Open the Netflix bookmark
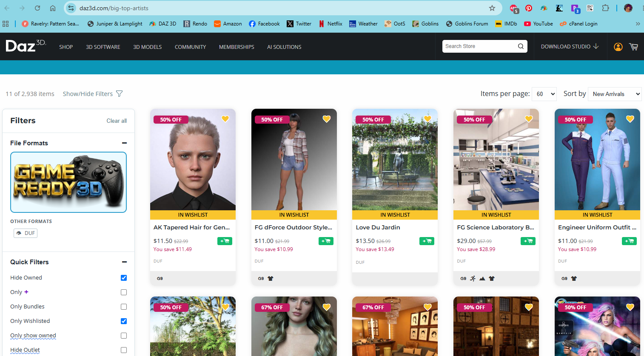644x356 pixels. point(331,24)
